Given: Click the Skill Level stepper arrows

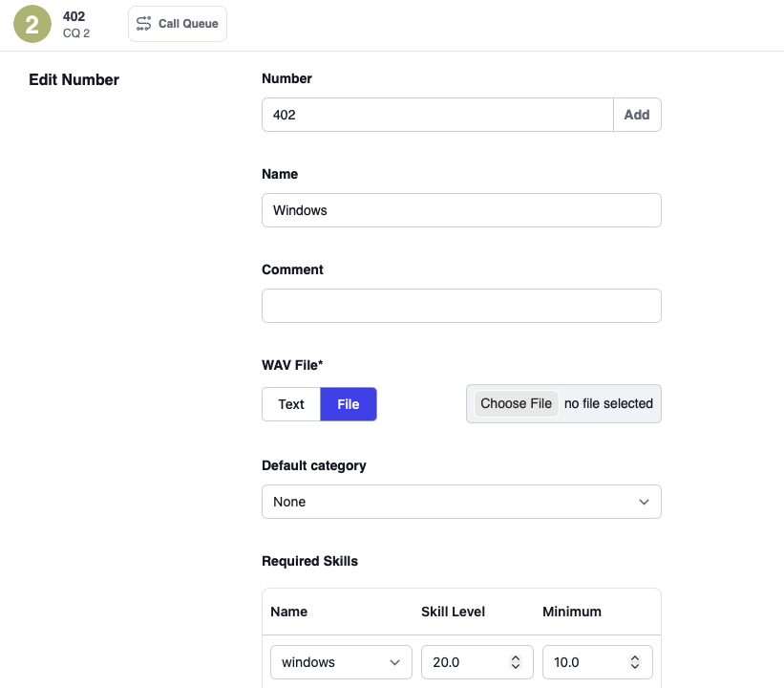Looking at the screenshot, I should point(515,662).
